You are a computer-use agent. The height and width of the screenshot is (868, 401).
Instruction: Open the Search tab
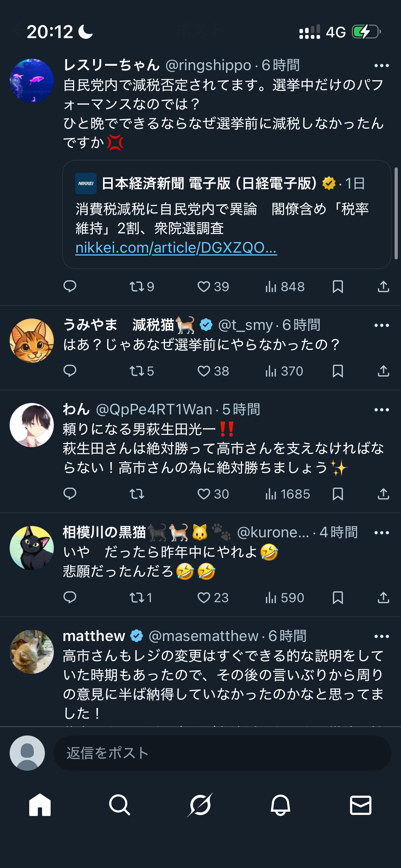coord(120,805)
